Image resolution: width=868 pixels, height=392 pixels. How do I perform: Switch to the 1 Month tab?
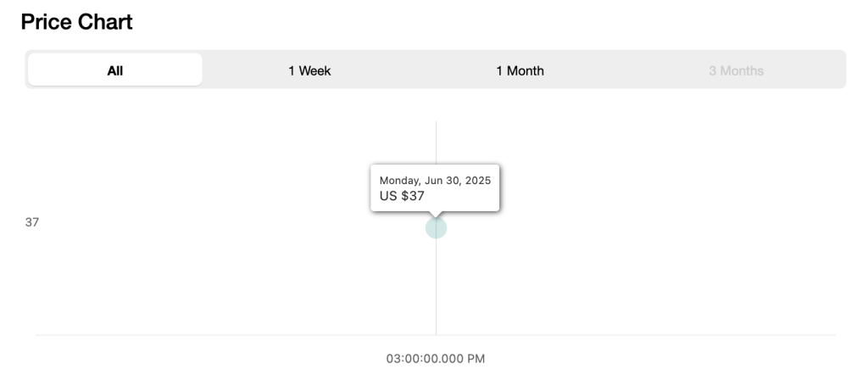(x=520, y=70)
